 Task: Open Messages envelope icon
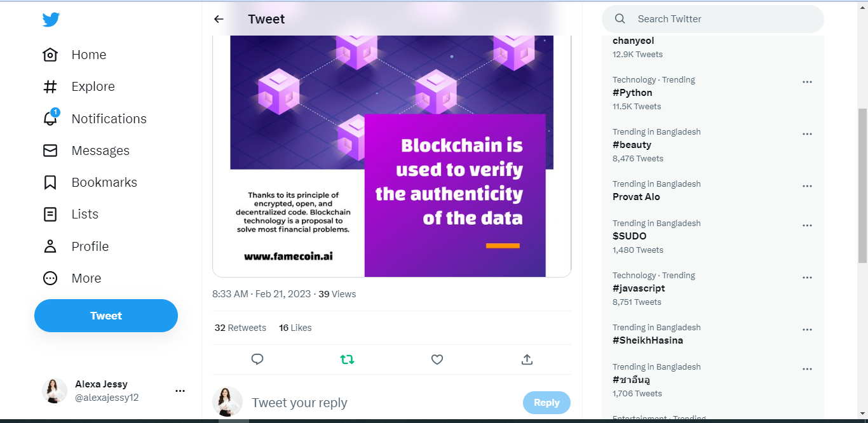click(x=50, y=151)
